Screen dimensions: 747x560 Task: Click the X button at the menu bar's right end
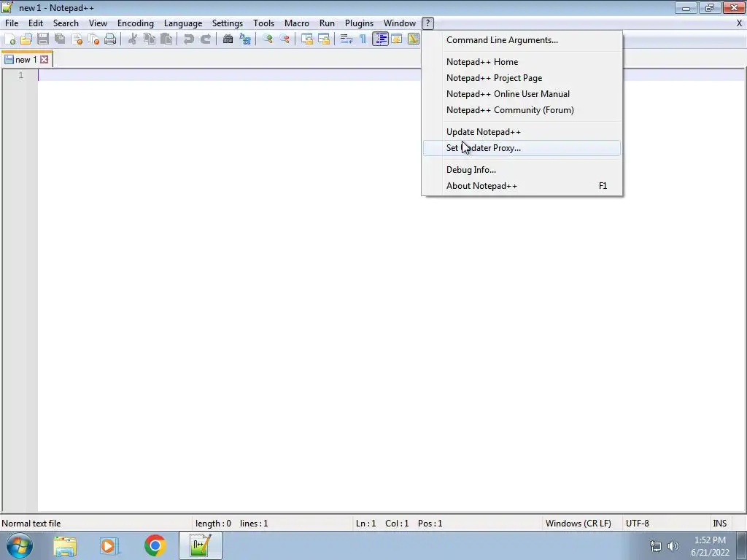(740, 23)
